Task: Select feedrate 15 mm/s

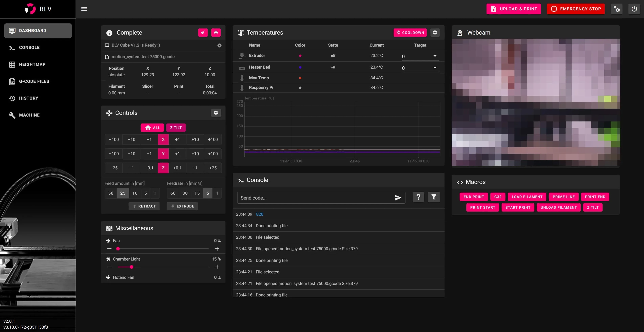Action: [197, 193]
